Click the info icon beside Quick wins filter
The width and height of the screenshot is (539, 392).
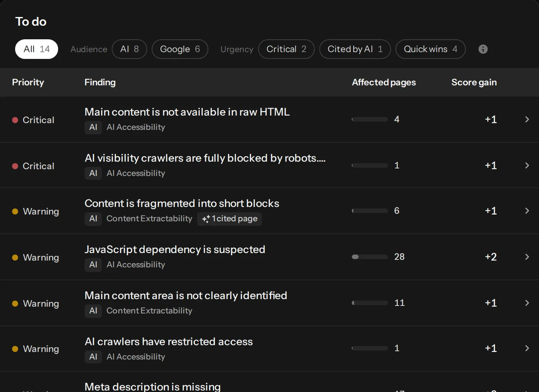[483, 49]
